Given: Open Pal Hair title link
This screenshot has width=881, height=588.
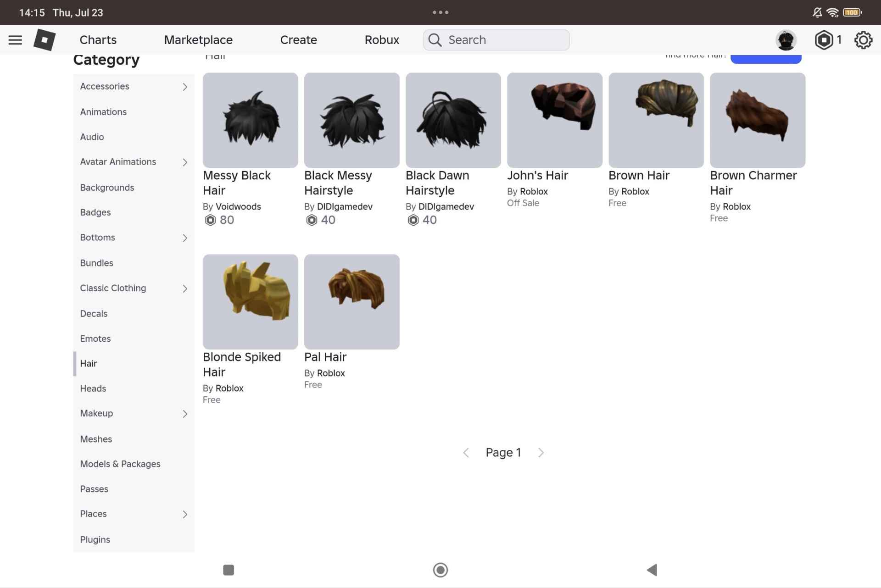Looking at the screenshot, I should (325, 357).
